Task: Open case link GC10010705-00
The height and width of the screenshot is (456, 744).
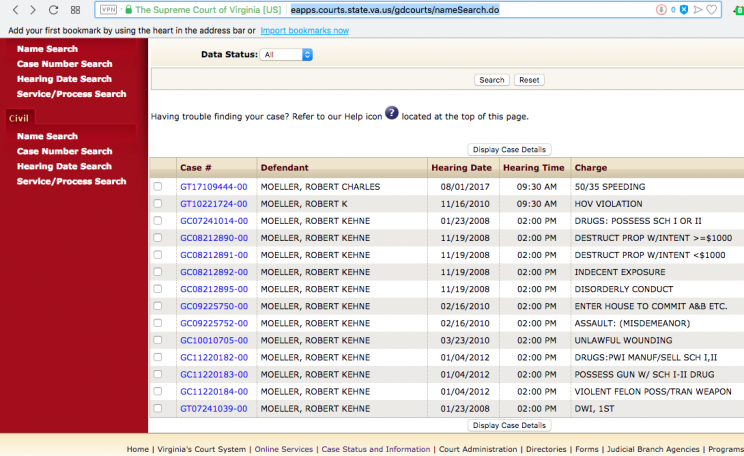Action: point(213,340)
